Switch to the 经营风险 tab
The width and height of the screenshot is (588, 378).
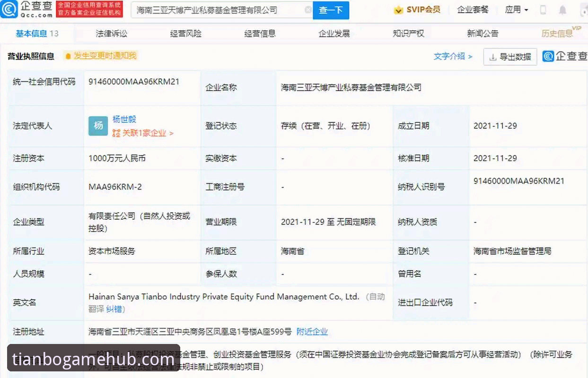pyautogui.click(x=186, y=34)
